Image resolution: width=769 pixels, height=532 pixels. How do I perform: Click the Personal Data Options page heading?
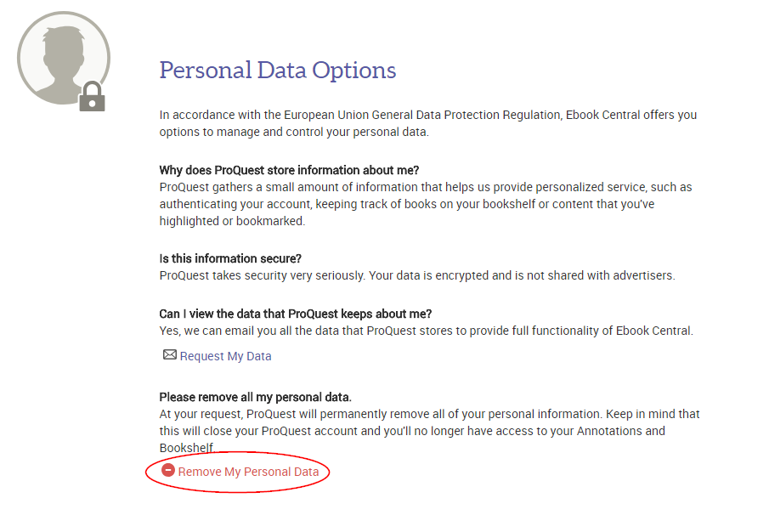coord(278,70)
